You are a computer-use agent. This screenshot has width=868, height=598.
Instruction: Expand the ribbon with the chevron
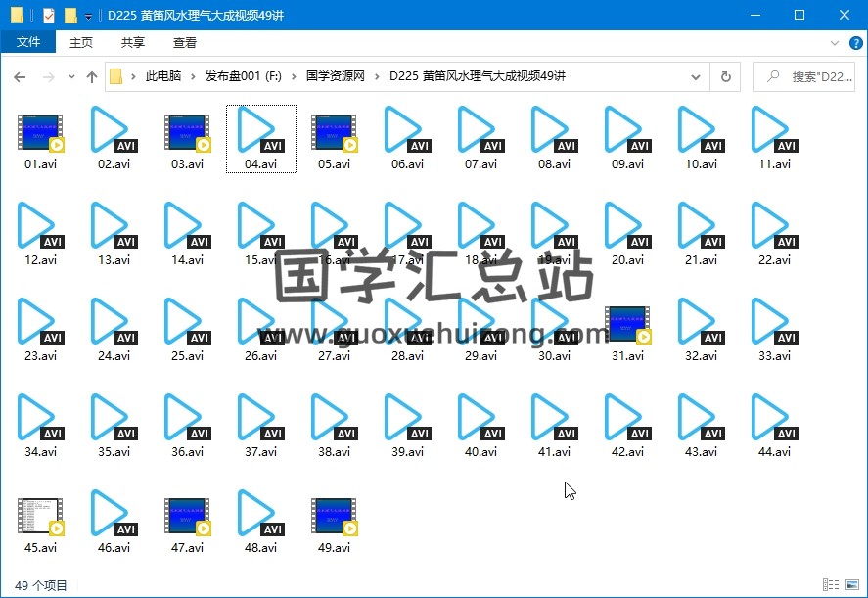[834, 43]
